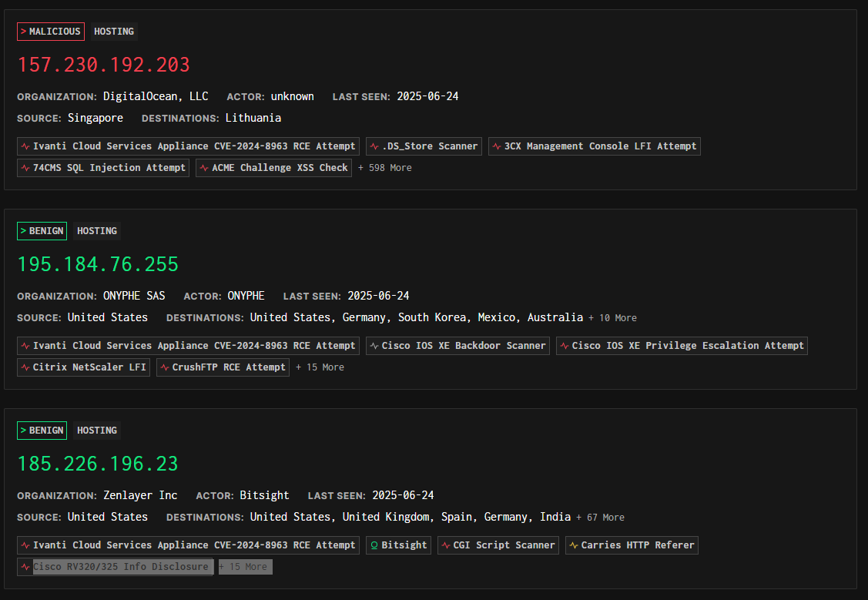Screen dimensions: 868x600
Task: Click source United States on the Zenlayer card
Action: coord(107,516)
